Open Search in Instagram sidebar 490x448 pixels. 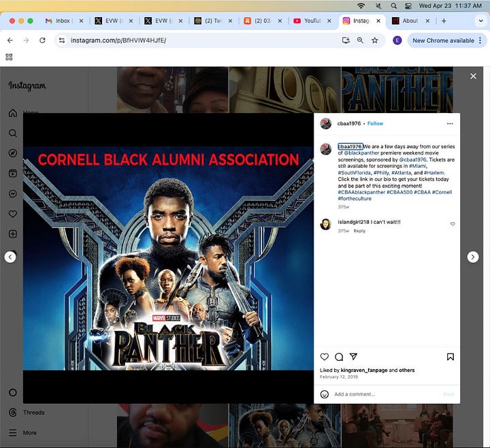(x=13, y=133)
